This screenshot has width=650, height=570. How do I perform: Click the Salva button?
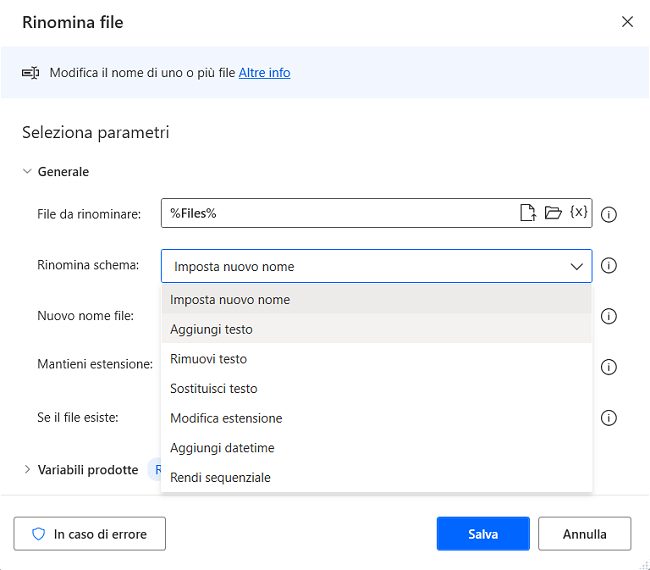coord(482,534)
